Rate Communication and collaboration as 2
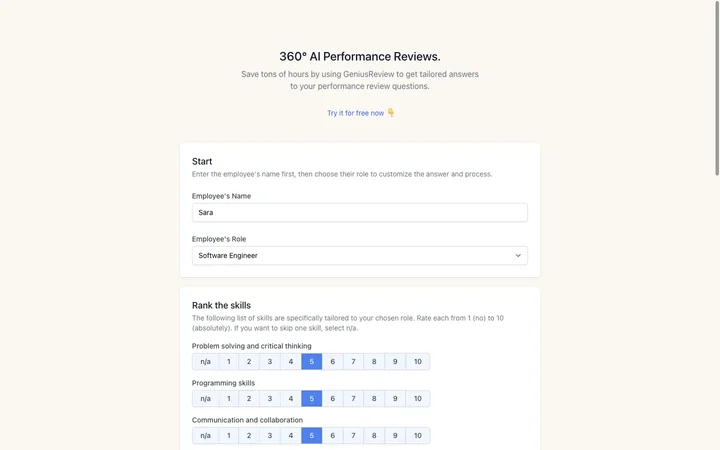The width and height of the screenshot is (720, 450). [x=249, y=435]
